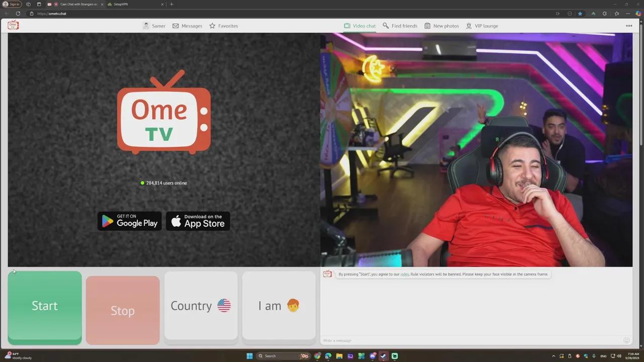Click the Get it on Google Play badge
The height and width of the screenshot is (362, 644).
pos(130,221)
